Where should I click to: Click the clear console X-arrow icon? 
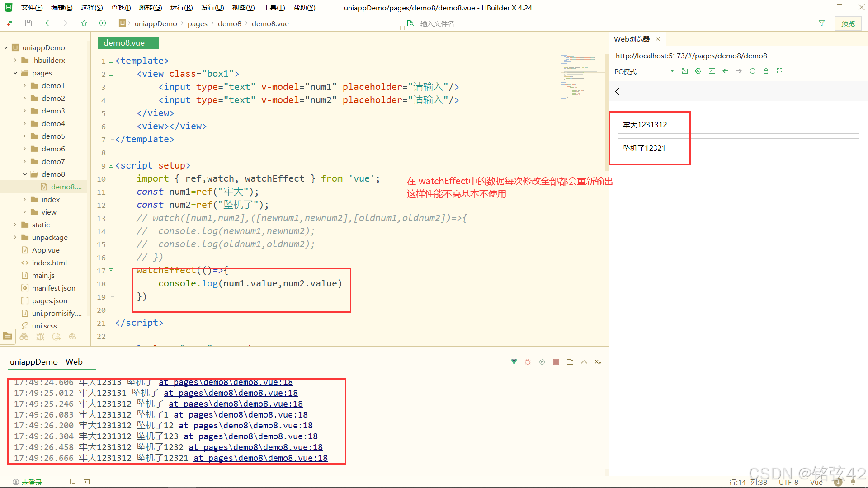click(598, 362)
